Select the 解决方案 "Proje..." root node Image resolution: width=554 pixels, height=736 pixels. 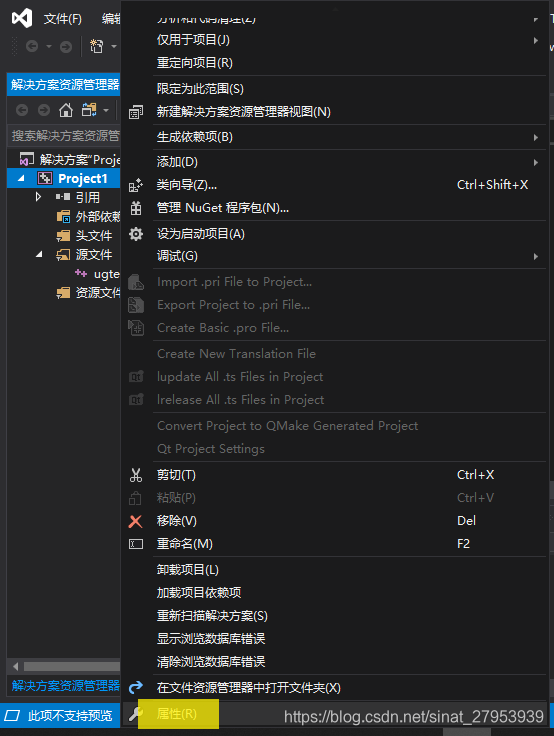coord(80,160)
